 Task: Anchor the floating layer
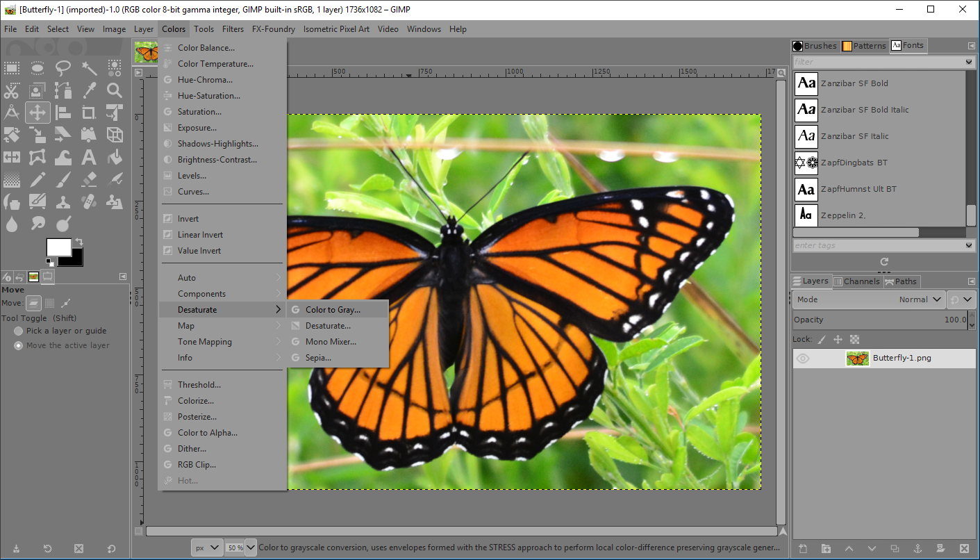point(918,549)
